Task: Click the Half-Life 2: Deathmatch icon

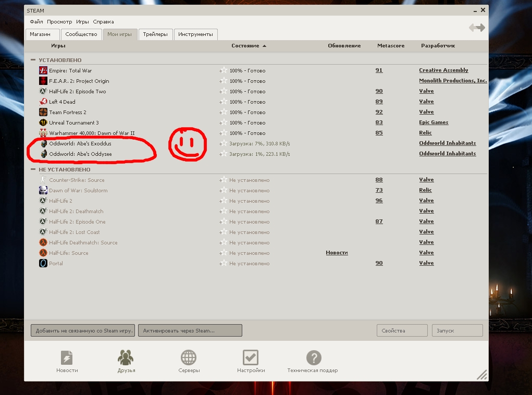Action: coord(43,211)
